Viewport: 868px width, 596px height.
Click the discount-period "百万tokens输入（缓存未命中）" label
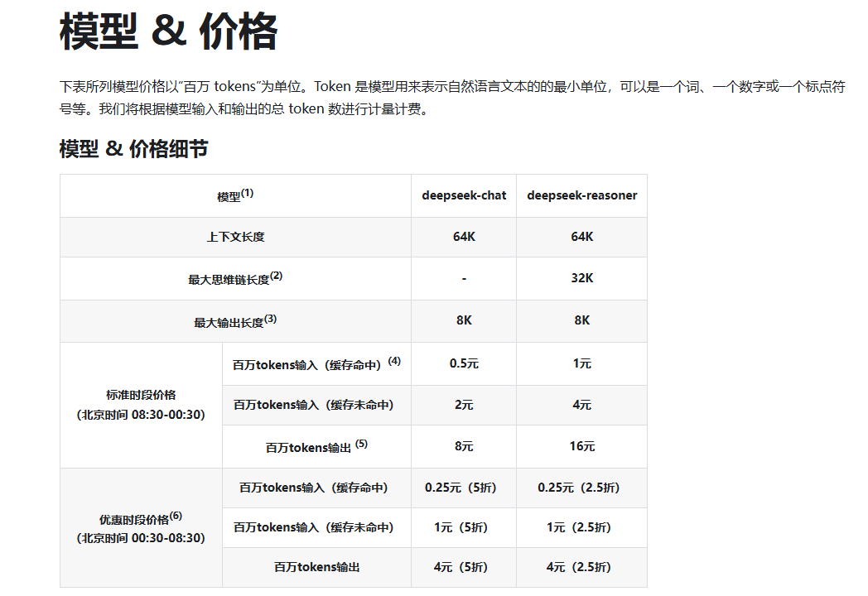[x=313, y=527]
